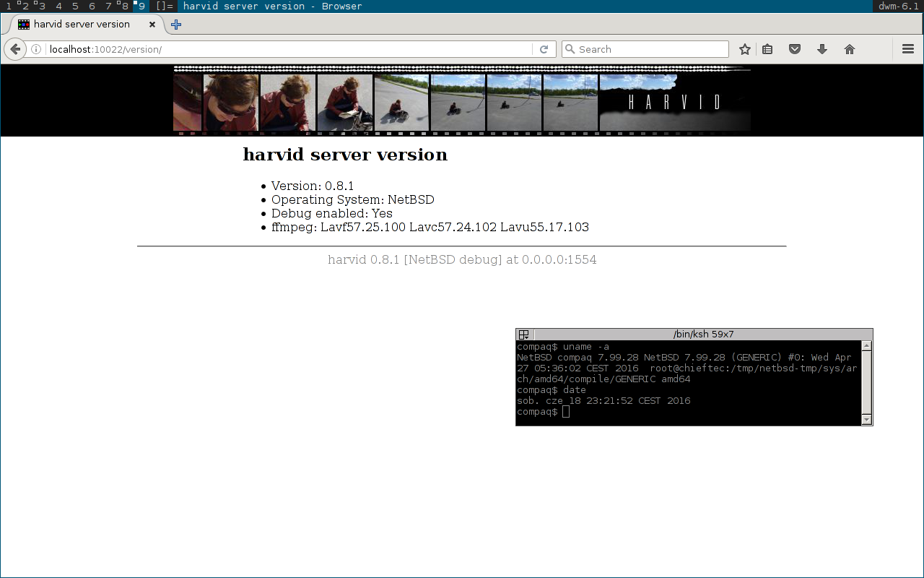Click the terminal scrollbar up arrow
The width and height of the screenshot is (924, 578).
(x=867, y=346)
